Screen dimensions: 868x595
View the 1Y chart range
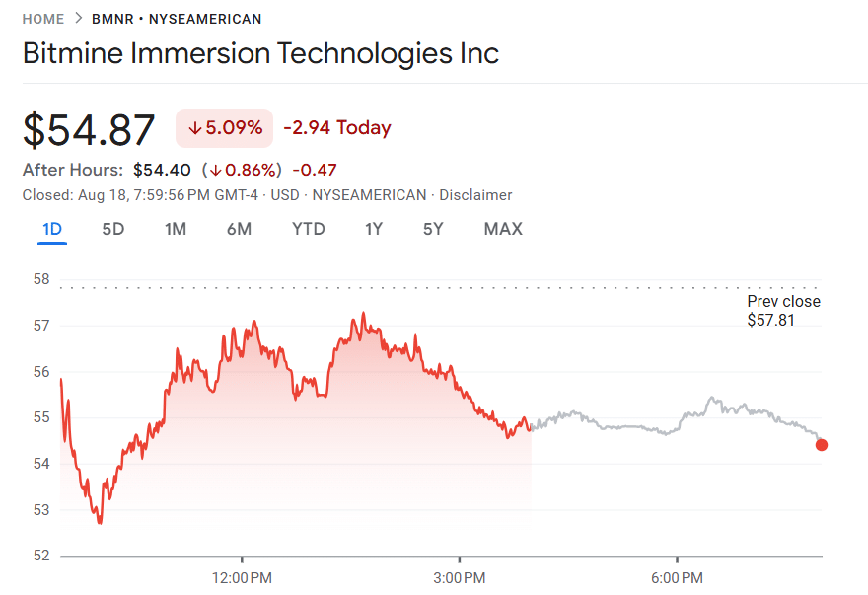pyautogui.click(x=374, y=230)
